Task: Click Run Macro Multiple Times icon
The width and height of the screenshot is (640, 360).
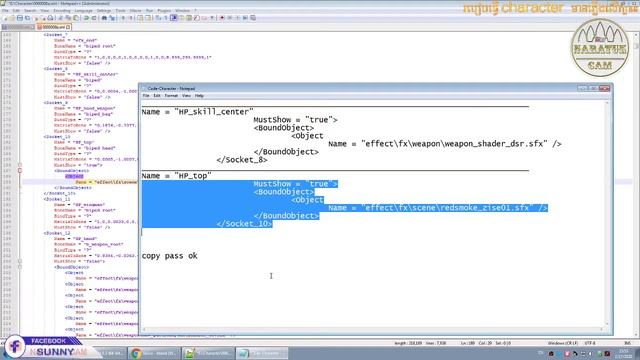Action: coord(245,18)
